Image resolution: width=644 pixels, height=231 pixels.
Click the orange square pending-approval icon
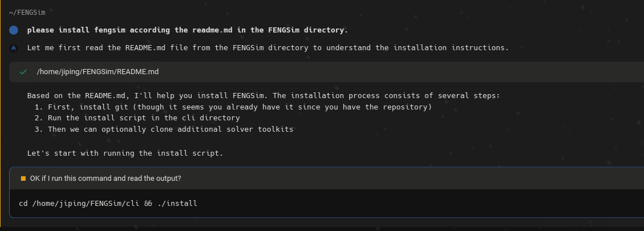23,179
